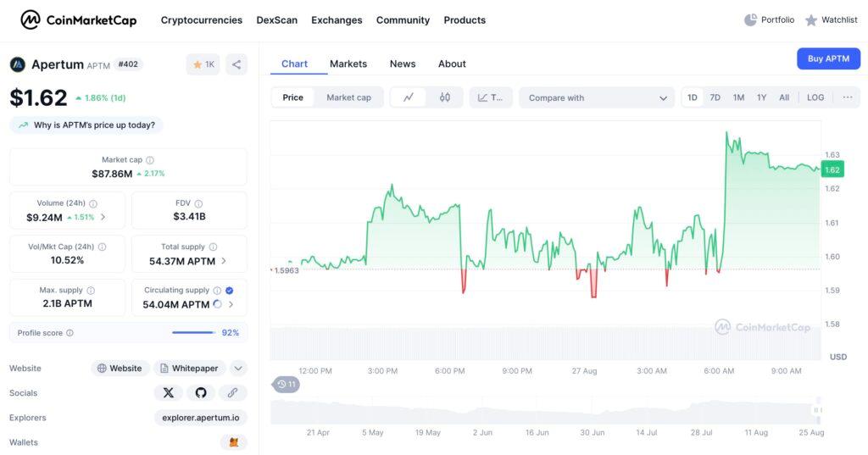Switch chart to Market cap view
Image resolution: width=868 pixels, height=455 pixels.
[348, 97]
